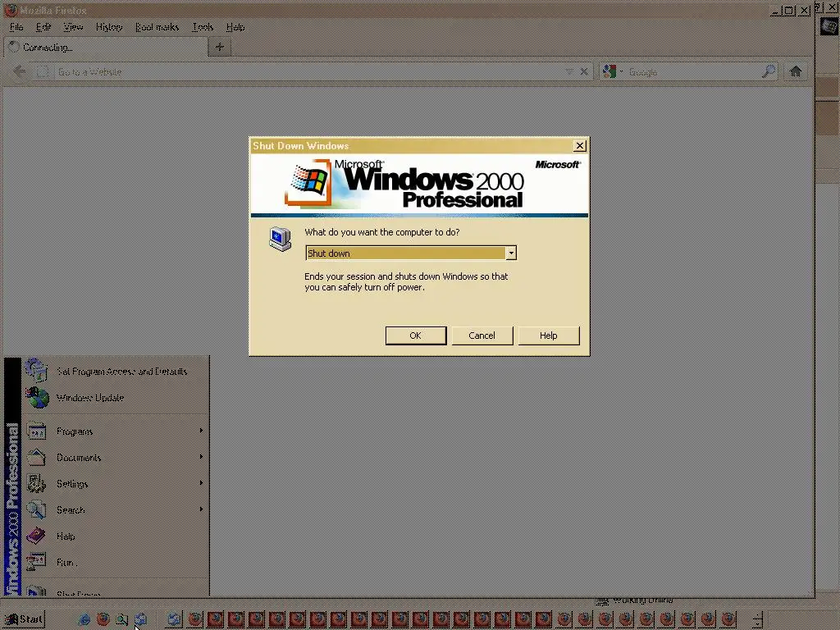Viewport: 840px width, 630px height.
Task: Expand Settings in the Start menu
Action: pyautogui.click(x=115, y=483)
